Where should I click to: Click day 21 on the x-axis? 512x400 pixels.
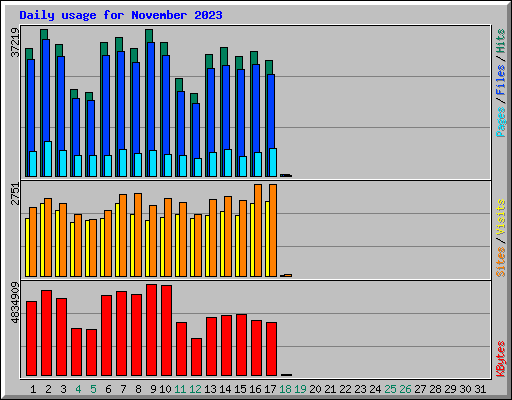pyautogui.click(x=330, y=389)
